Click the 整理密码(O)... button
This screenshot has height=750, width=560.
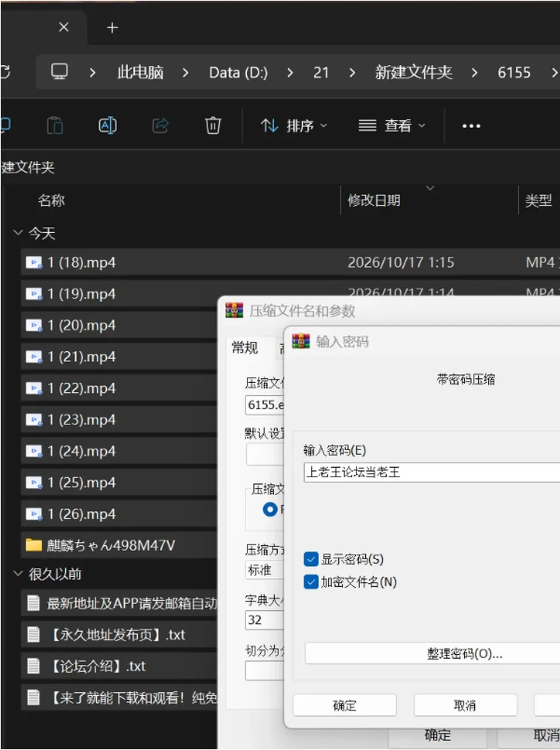pos(432,653)
